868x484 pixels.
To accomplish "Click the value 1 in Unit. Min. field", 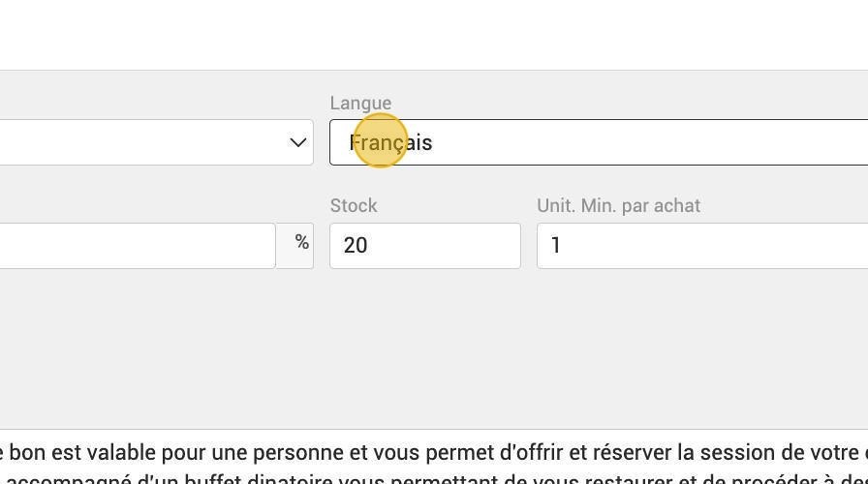I will coord(556,245).
